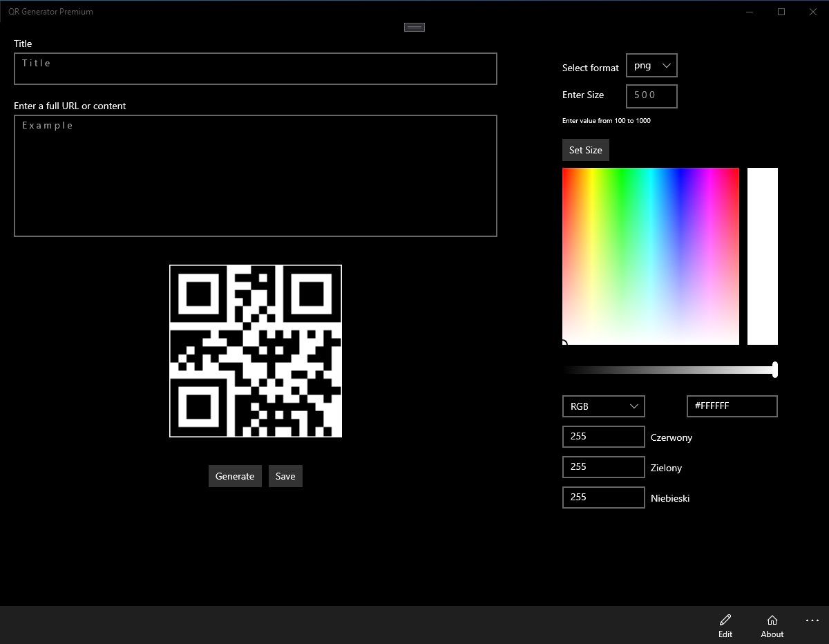Click the Generate button
This screenshot has height=644, width=829.
click(x=235, y=476)
